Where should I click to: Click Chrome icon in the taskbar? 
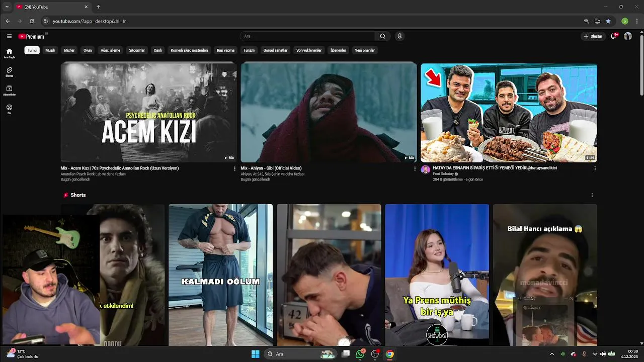(390, 354)
